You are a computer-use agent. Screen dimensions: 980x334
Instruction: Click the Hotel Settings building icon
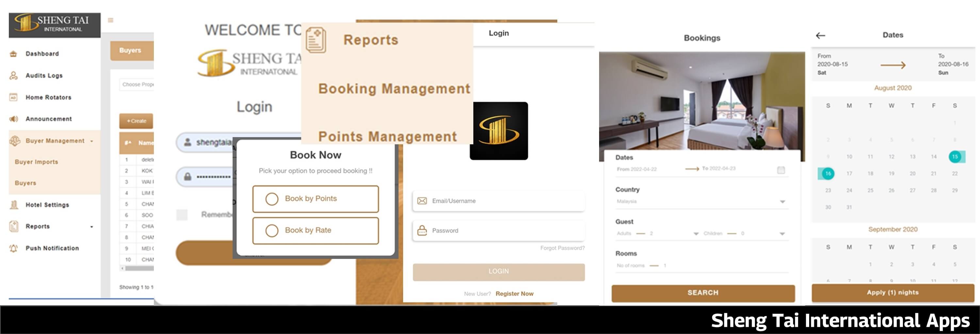click(14, 205)
